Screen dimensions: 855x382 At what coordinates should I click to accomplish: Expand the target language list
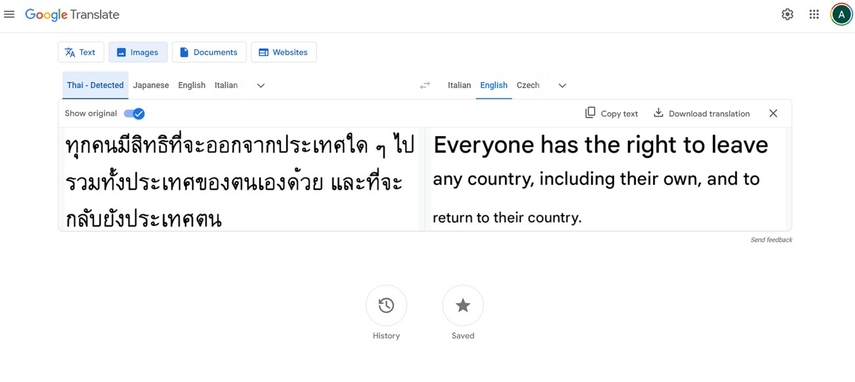pos(562,86)
